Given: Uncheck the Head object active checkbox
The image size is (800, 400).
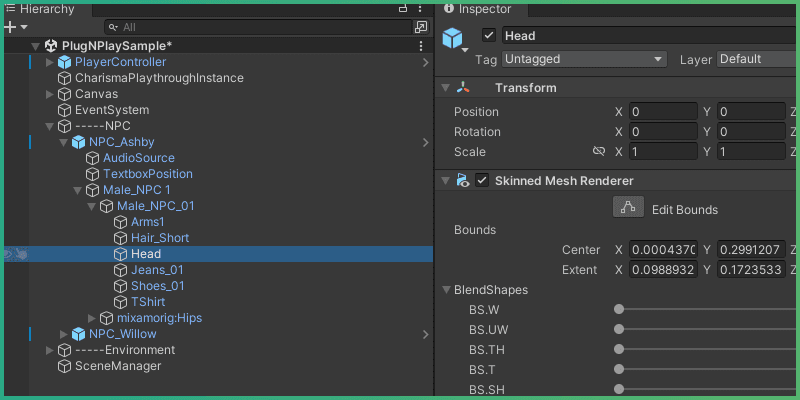Looking at the screenshot, I should tap(489, 36).
